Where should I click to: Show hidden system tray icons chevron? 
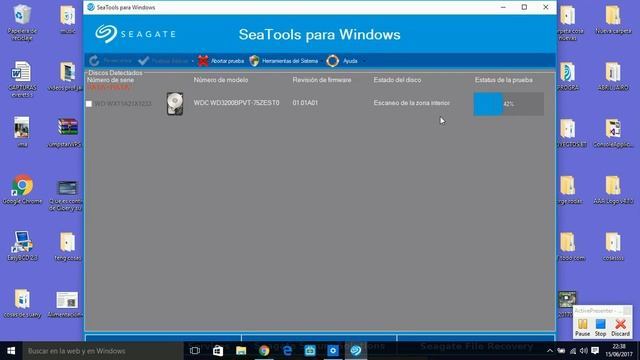tap(550, 351)
